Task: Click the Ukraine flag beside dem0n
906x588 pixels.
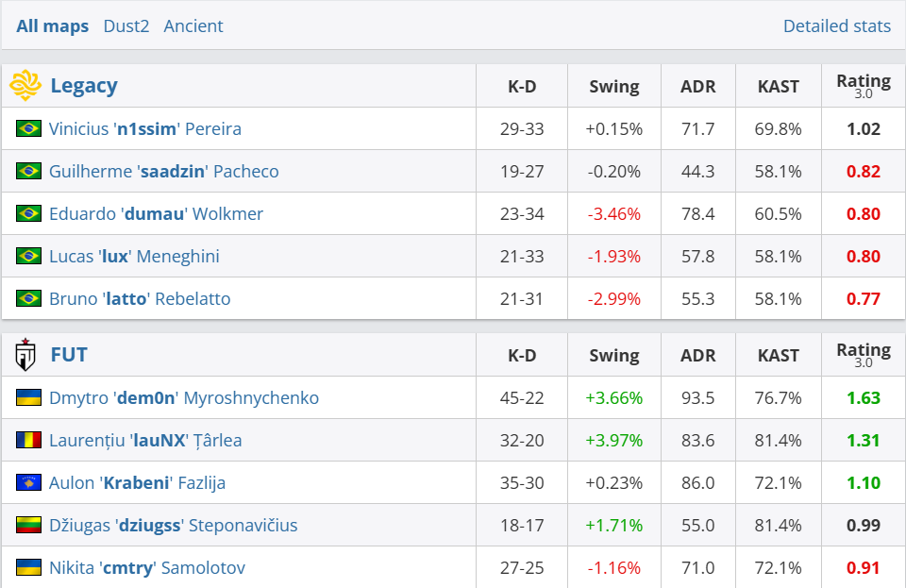Action: (x=28, y=397)
